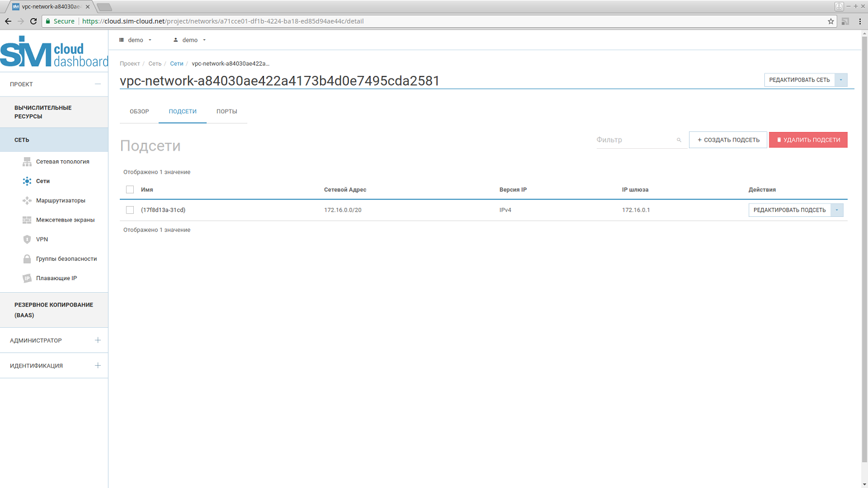868x488 pixels.
Task: Click the VPN shield icon
Action: pyautogui.click(x=27, y=239)
